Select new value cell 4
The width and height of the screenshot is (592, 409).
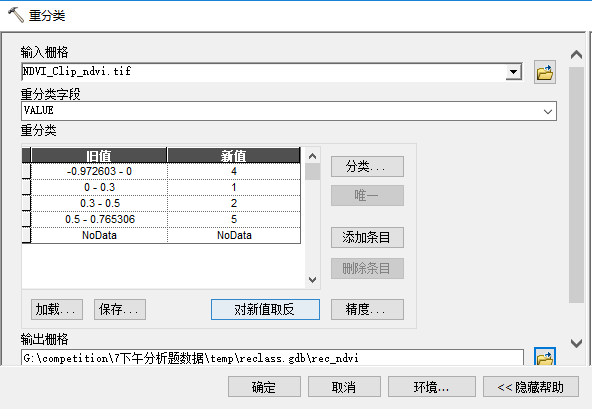(234, 171)
